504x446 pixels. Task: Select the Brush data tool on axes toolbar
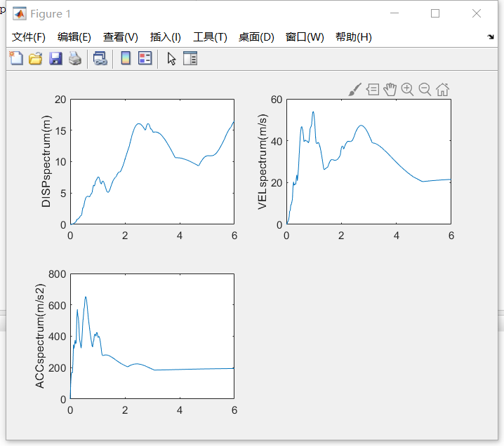[x=355, y=89]
